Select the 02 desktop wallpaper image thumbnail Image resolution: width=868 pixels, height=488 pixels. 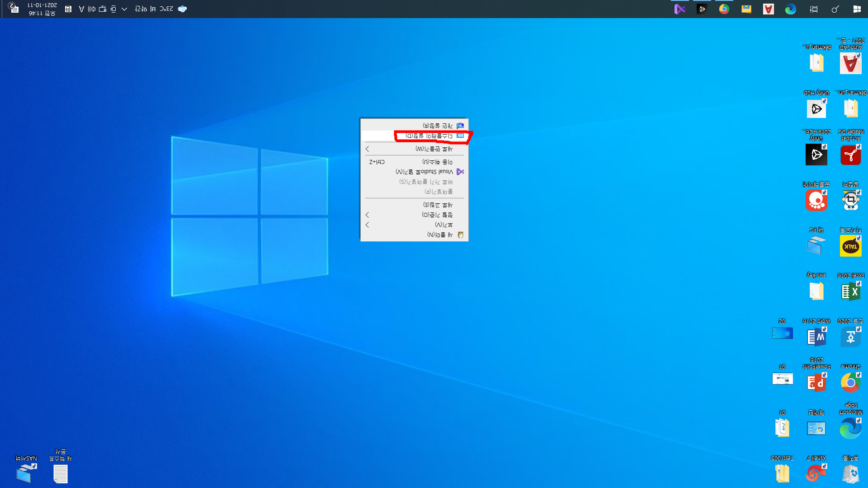coord(782,330)
